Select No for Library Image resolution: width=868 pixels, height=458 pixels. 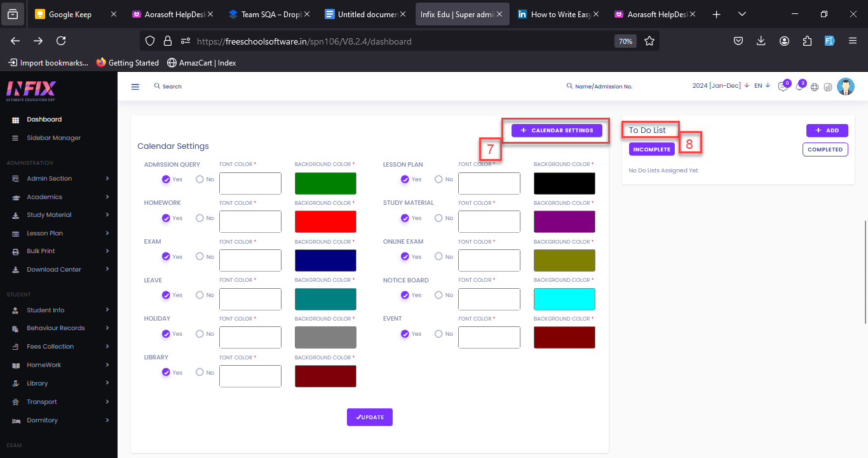200,373
